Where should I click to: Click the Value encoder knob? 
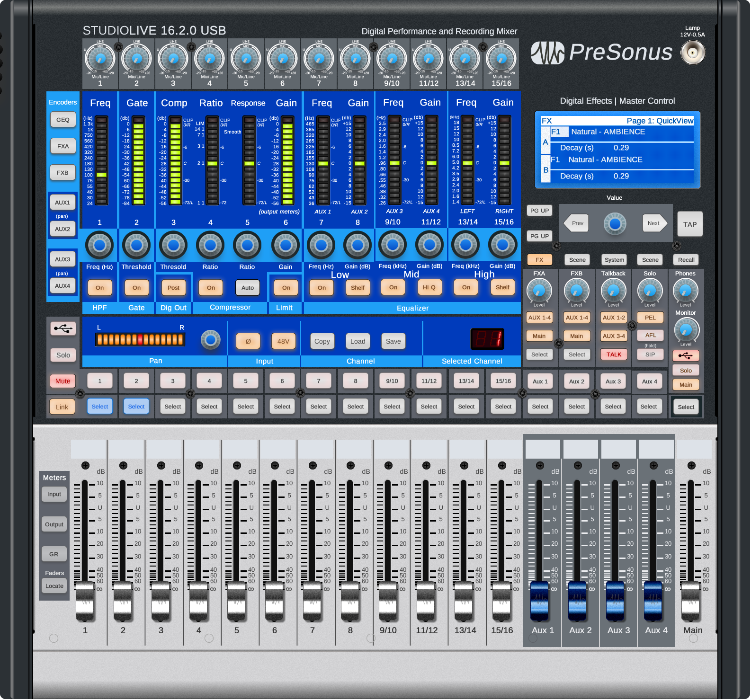point(615,223)
